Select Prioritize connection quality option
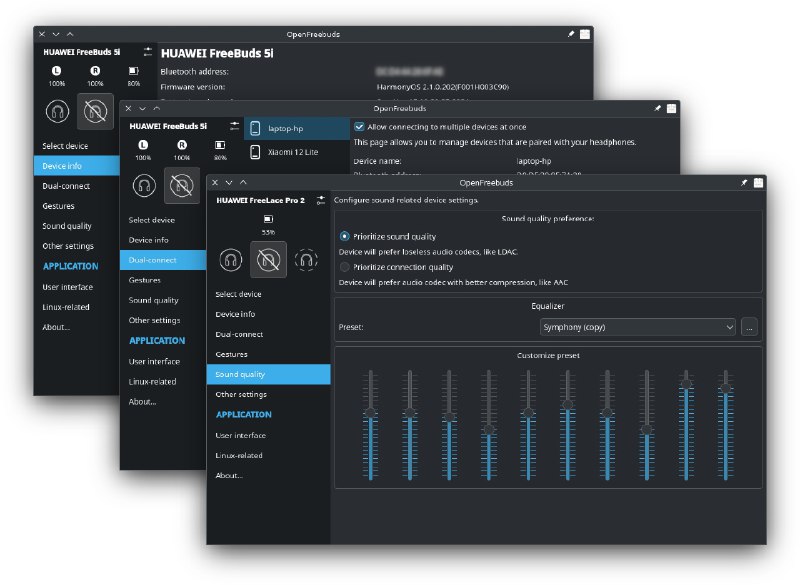Viewport: 800px width, 585px height. click(x=345, y=267)
